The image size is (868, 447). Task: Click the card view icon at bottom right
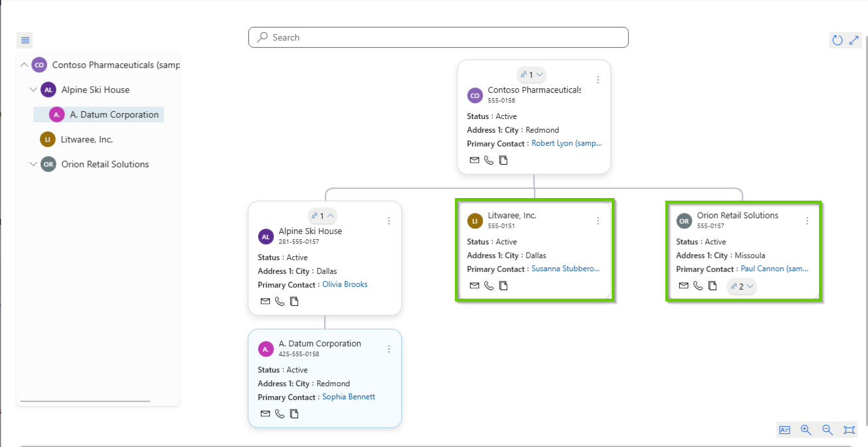click(x=785, y=430)
